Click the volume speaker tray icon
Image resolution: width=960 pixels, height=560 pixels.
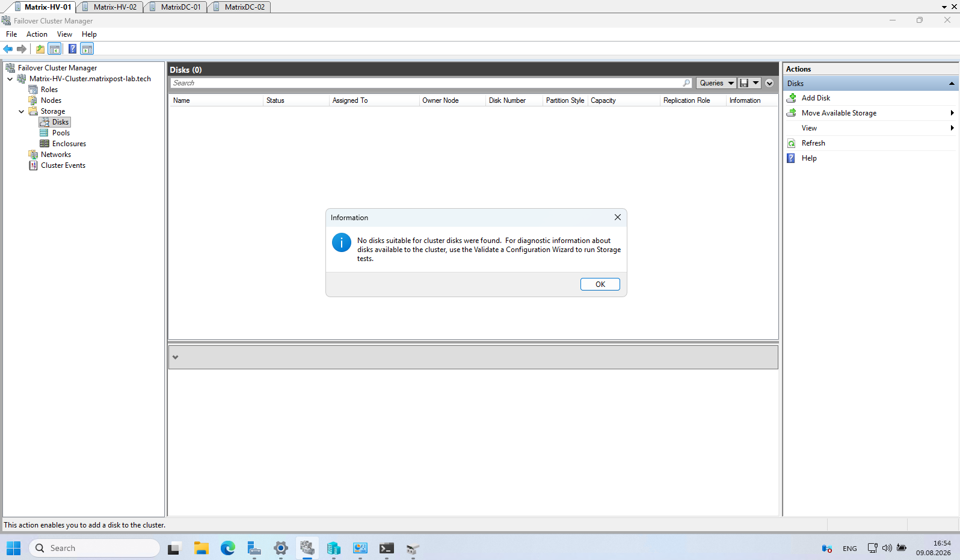(887, 548)
